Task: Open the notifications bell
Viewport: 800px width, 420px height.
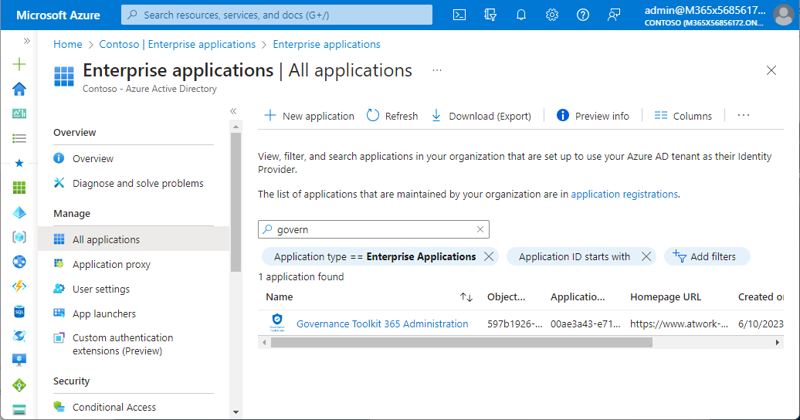Action: [x=521, y=15]
